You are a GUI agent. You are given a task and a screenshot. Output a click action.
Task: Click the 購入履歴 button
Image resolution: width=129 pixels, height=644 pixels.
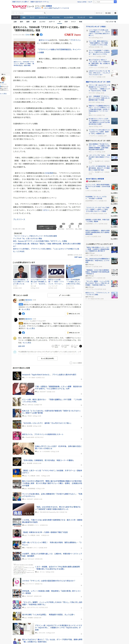point(108,13)
